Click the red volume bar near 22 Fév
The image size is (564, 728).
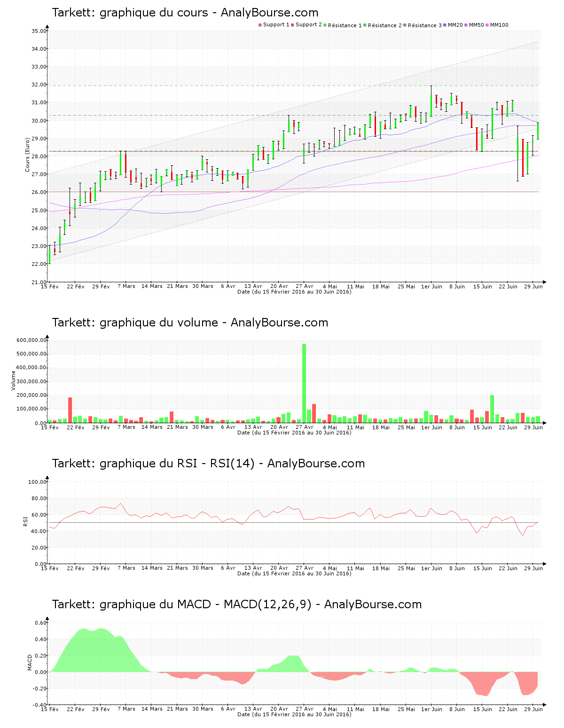click(70, 410)
